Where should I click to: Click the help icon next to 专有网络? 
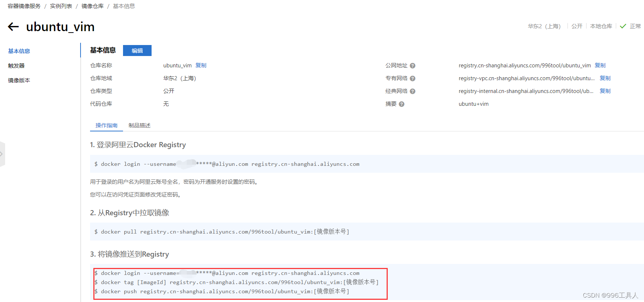(413, 78)
